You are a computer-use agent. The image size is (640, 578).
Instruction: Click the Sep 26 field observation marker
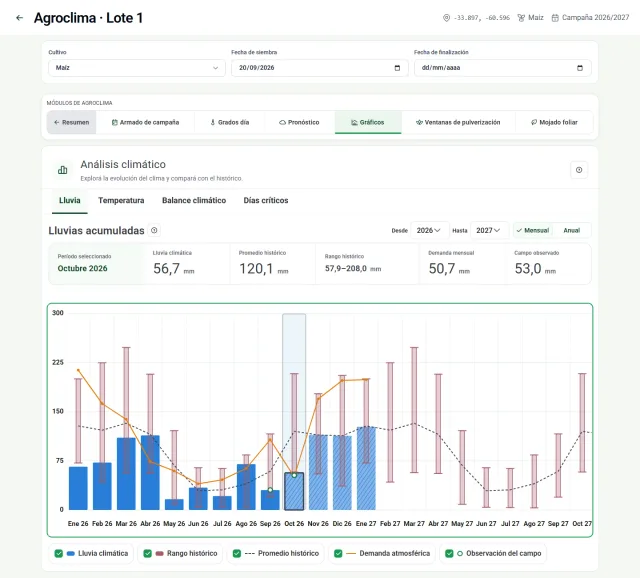click(270, 490)
